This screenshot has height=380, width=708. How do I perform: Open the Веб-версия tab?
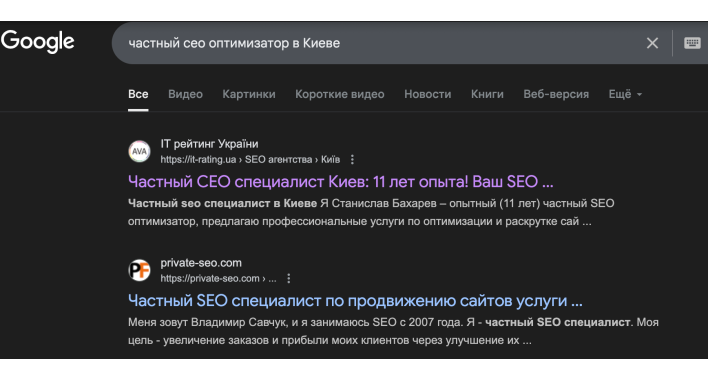556,94
